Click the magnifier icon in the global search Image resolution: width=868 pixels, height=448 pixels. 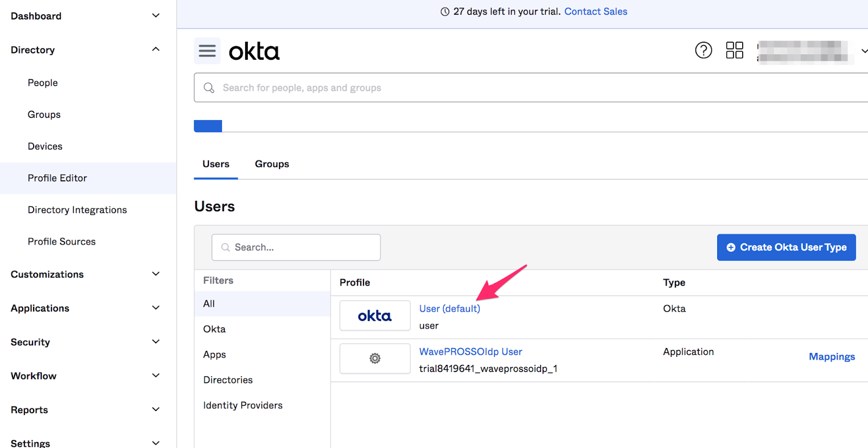pyautogui.click(x=209, y=87)
